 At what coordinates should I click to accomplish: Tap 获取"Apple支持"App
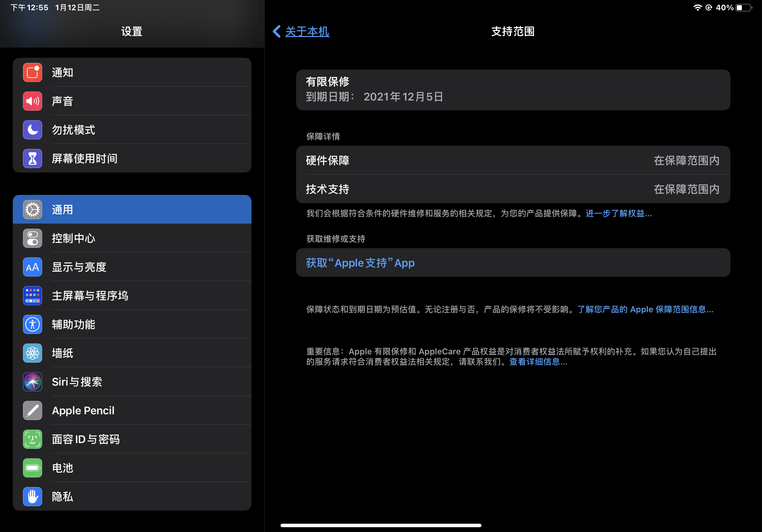[360, 263]
